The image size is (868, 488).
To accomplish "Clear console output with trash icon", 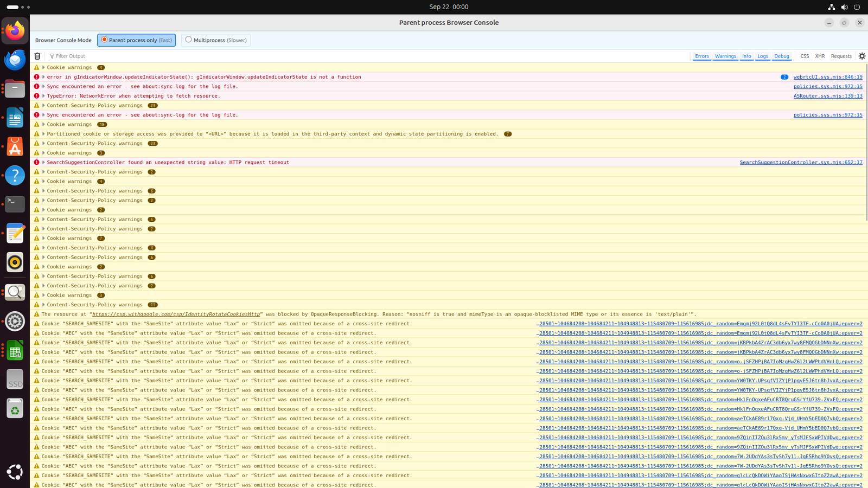I will coord(37,56).
